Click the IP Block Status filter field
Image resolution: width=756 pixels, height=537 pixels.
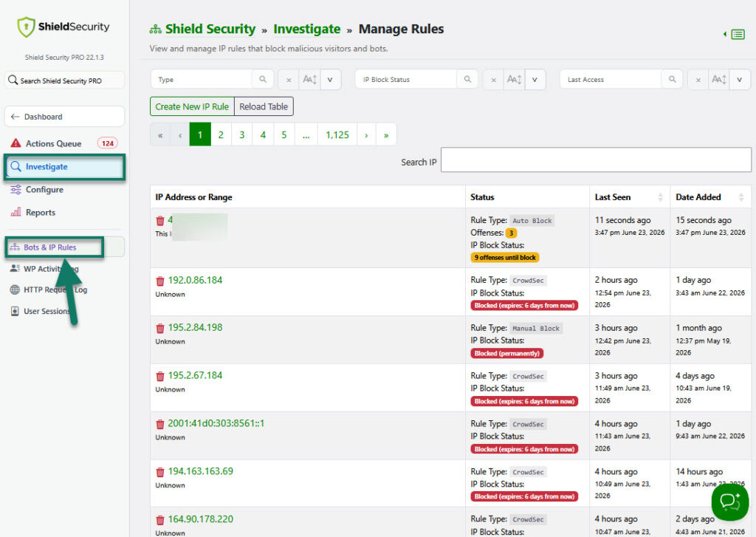406,79
